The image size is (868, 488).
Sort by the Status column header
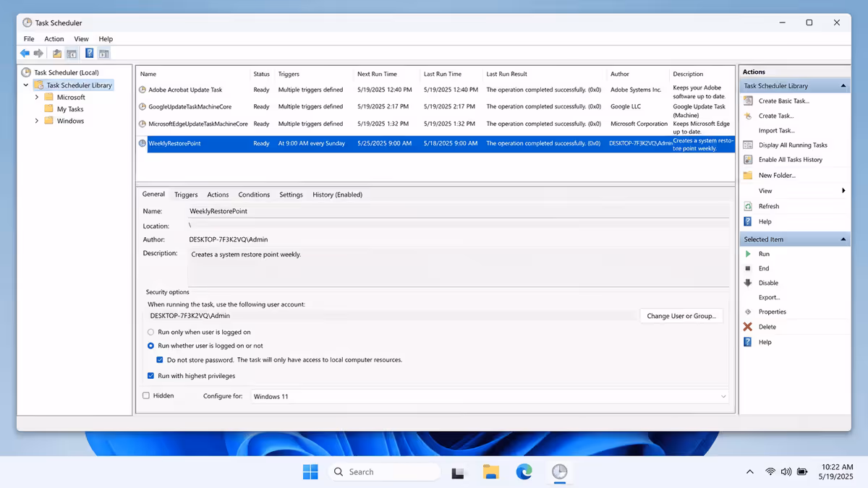[x=261, y=74]
